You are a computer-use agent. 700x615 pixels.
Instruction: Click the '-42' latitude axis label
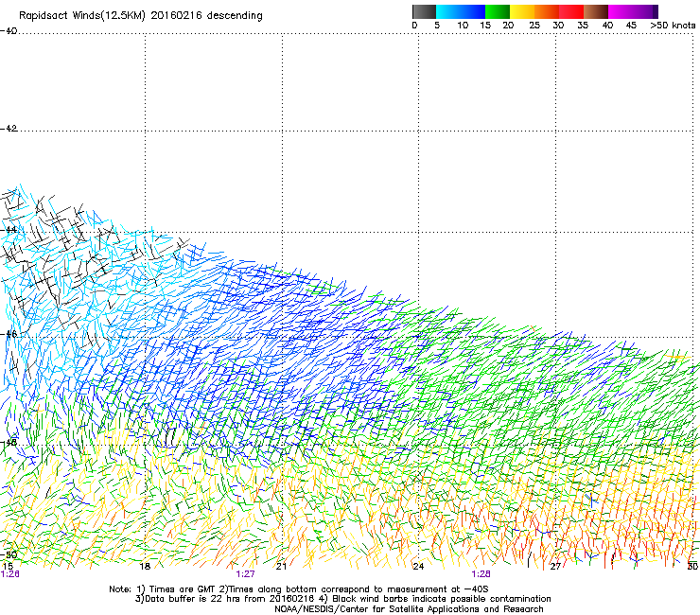tap(9, 128)
